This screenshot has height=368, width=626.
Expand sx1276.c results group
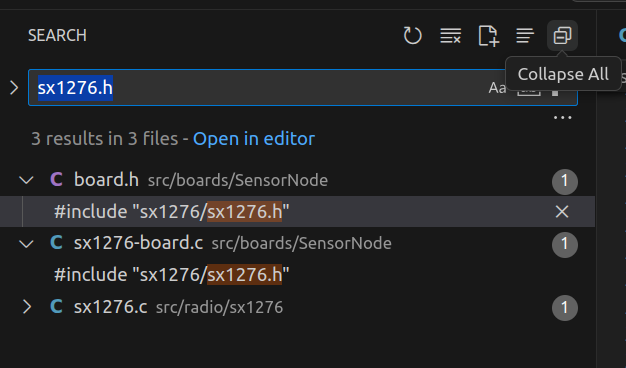coord(26,307)
